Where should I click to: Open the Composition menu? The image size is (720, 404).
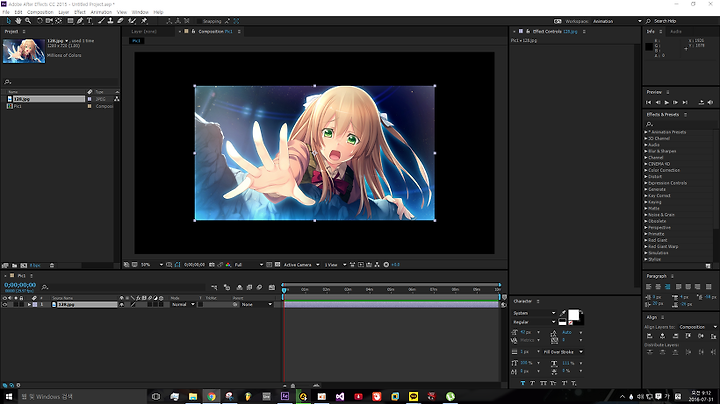pos(40,12)
